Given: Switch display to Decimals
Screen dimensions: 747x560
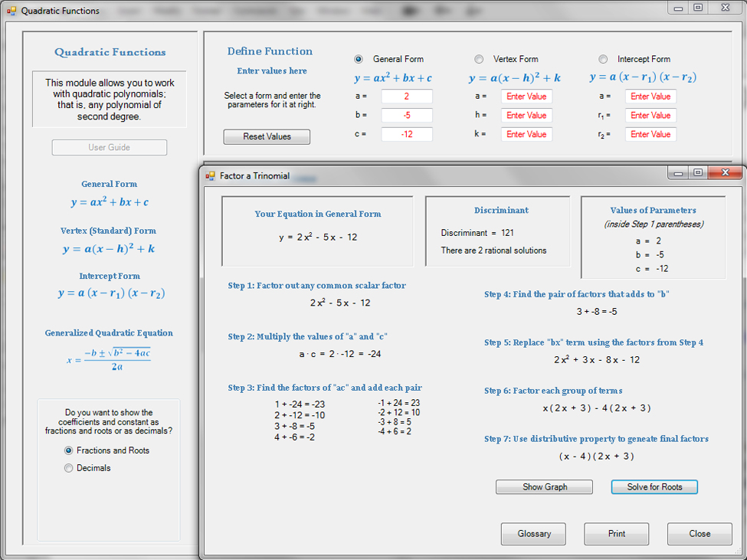Looking at the screenshot, I should pos(69,468).
